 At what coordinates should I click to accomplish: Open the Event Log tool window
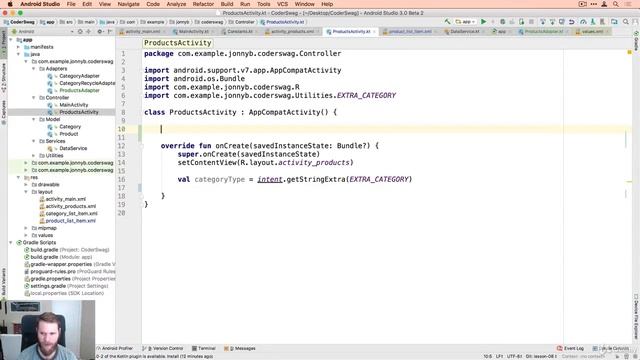click(570, 349)
